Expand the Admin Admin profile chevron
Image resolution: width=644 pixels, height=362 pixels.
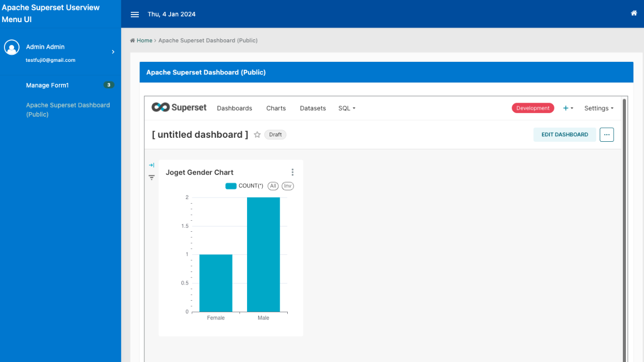click(113, 52)
